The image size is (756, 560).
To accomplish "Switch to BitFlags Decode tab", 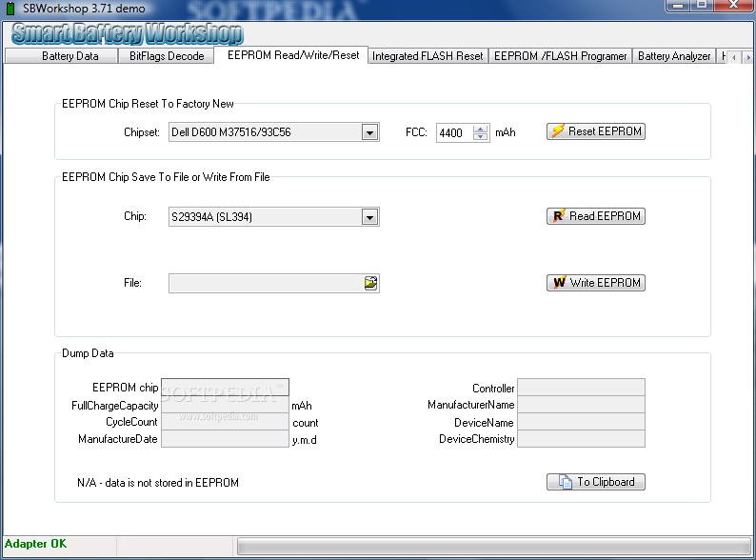I will tap(166, 56).
